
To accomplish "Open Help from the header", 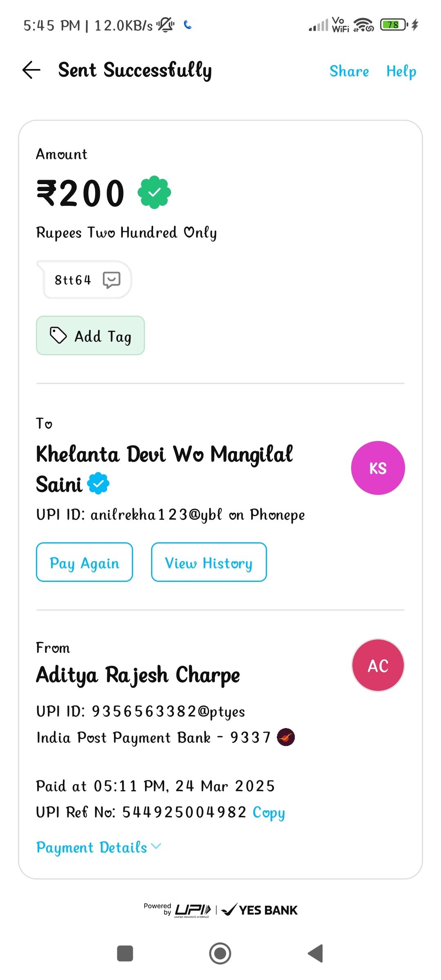I will 401,71.
